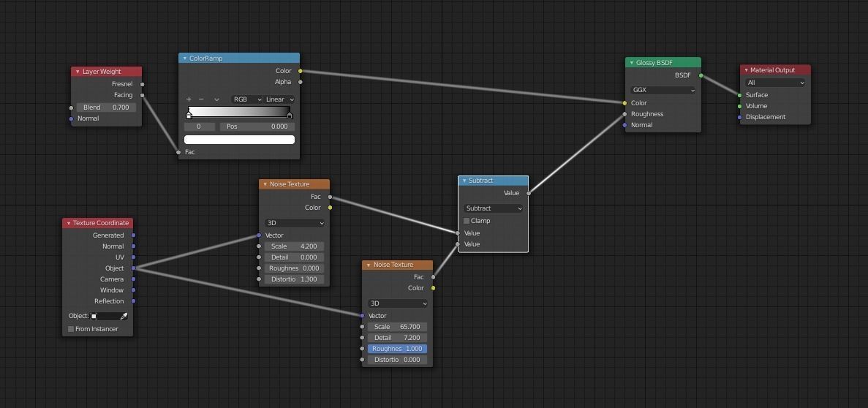Viewport: 868px width, 408px height.
Task: Collapse the ColorRamp node
Action: tap(185, 58)
